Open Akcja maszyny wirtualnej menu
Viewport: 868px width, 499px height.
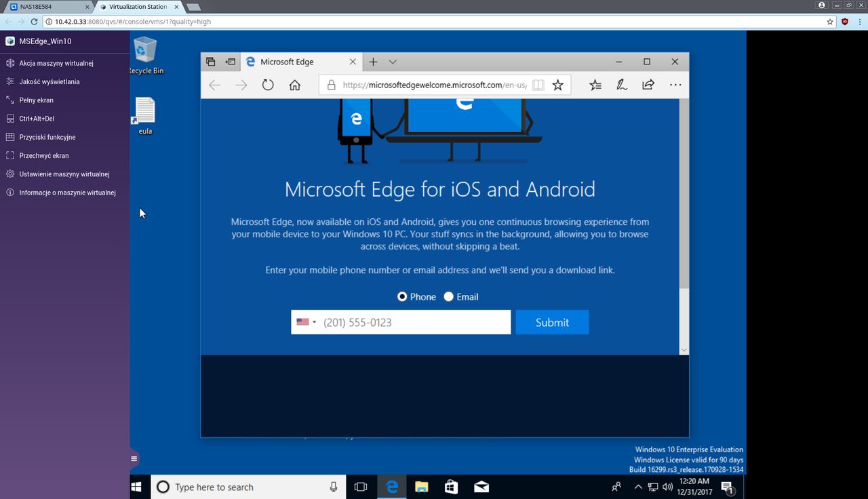(x=56, y=63)
